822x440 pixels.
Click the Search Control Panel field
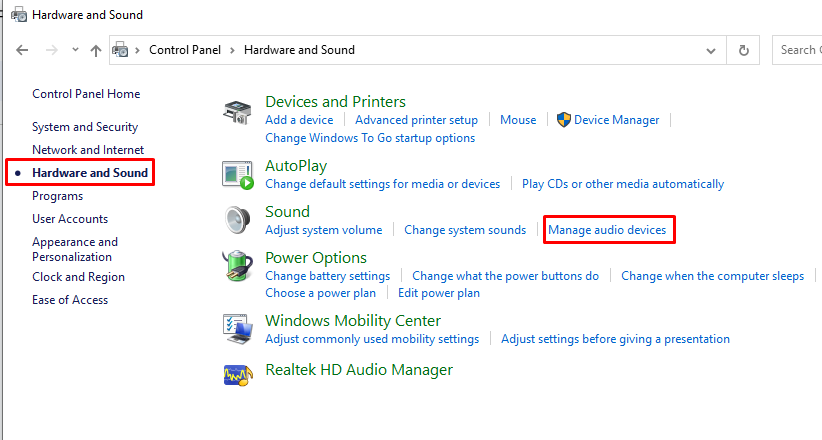point(797,50)
